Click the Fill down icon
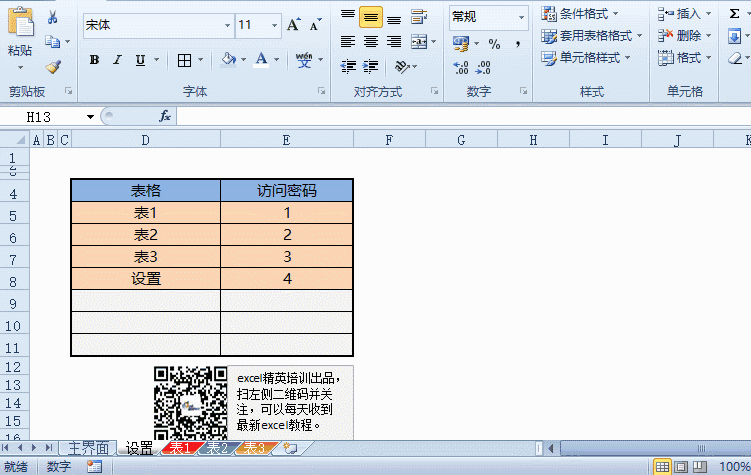This screenshot has width=751, height=475. coord(734,36)
